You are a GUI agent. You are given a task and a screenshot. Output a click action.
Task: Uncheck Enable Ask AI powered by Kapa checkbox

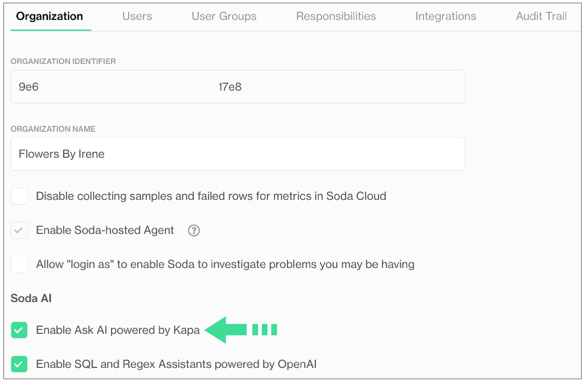click(x=19, y=330)
